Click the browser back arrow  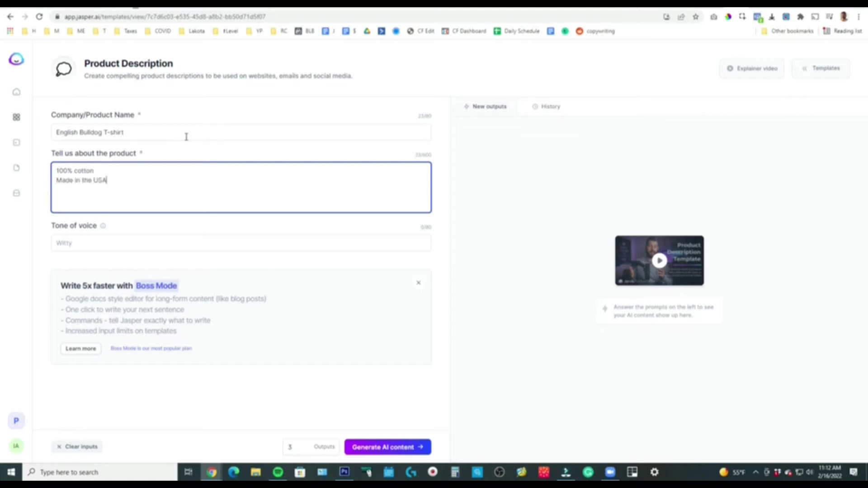click(10, 17)
